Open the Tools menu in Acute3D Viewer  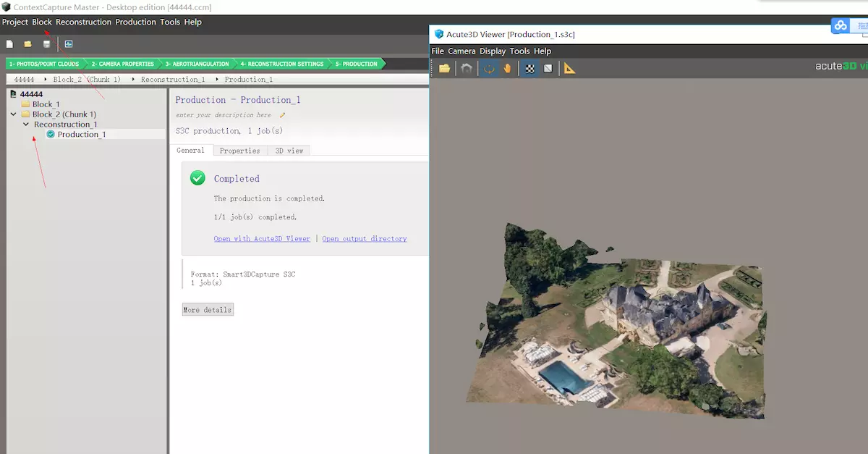[x=520, y=51]
